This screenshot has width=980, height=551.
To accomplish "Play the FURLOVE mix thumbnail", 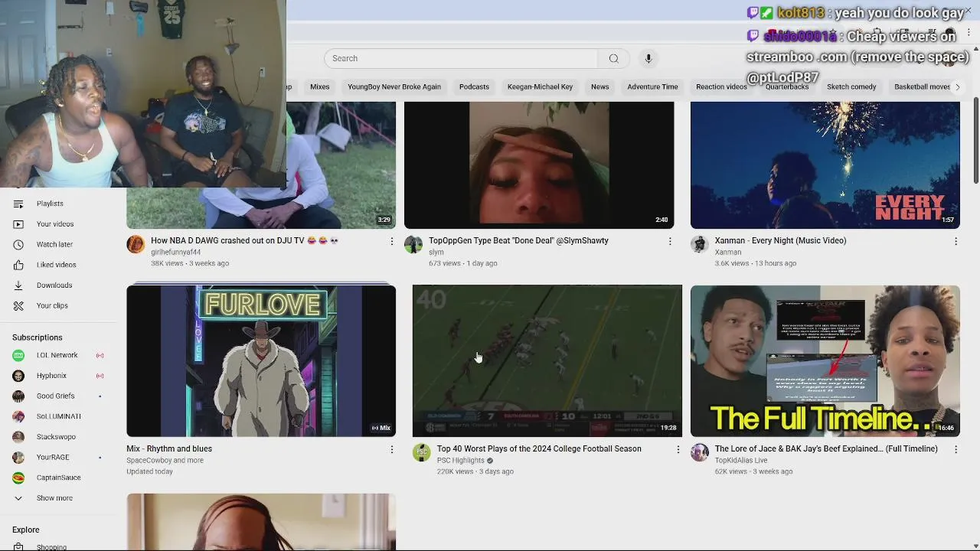I will (261, 360).
